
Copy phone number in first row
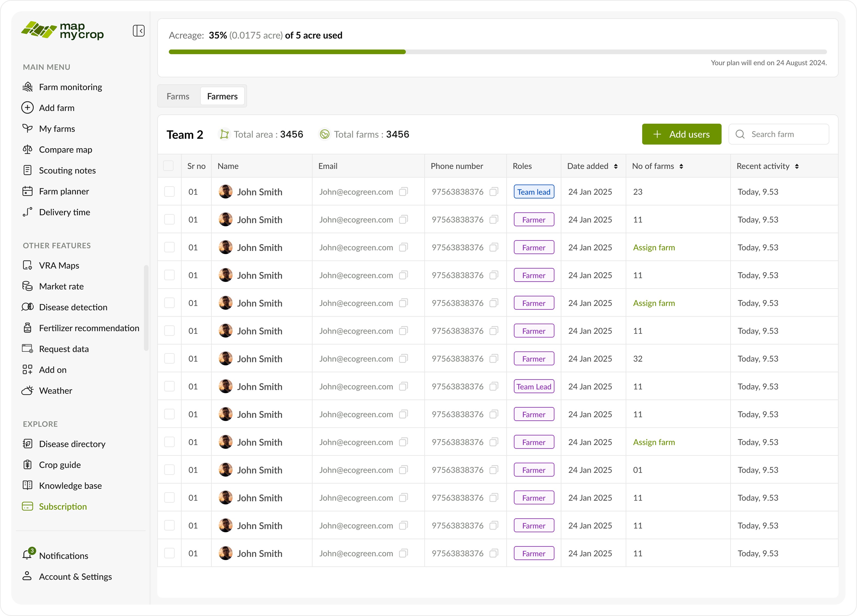(493, 192)
